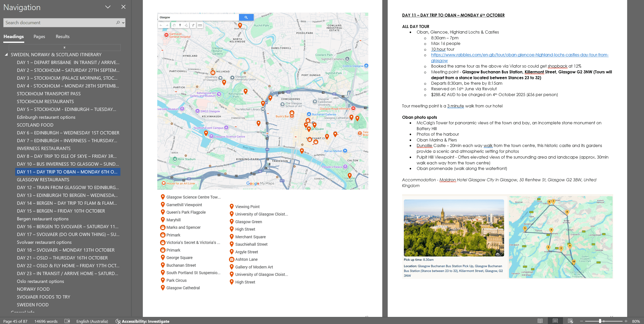This screenshot has width=644, height=324.
Task: Collapse the Sweden, Norway & Scotland Itinerary heading
Action: click(6, 55)
